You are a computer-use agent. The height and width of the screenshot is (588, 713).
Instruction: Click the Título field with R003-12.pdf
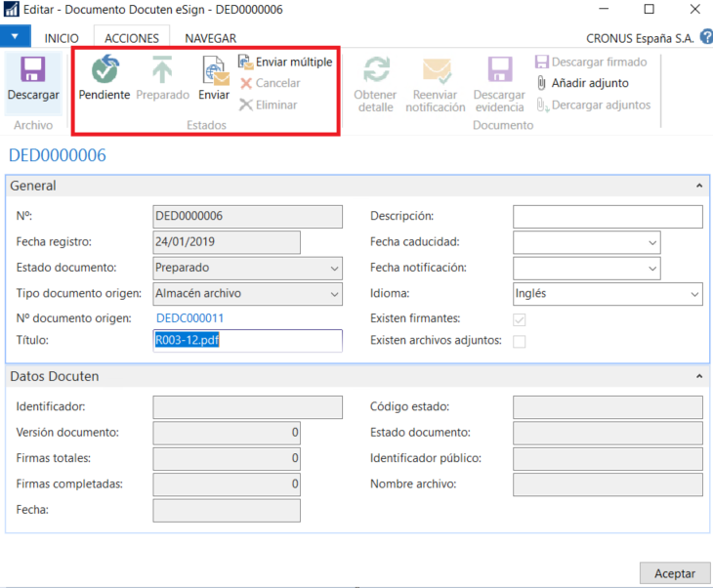[x=248, y=341]
